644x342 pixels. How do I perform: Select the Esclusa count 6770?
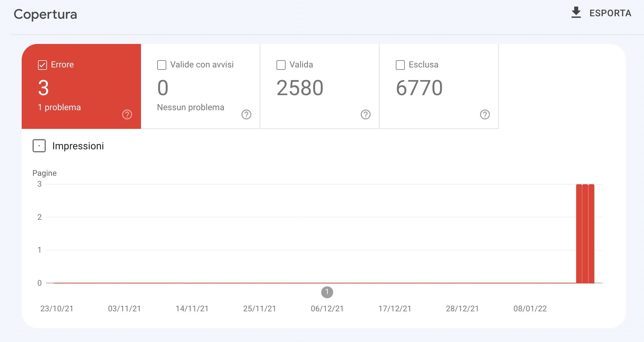click(x=419, y=88)
